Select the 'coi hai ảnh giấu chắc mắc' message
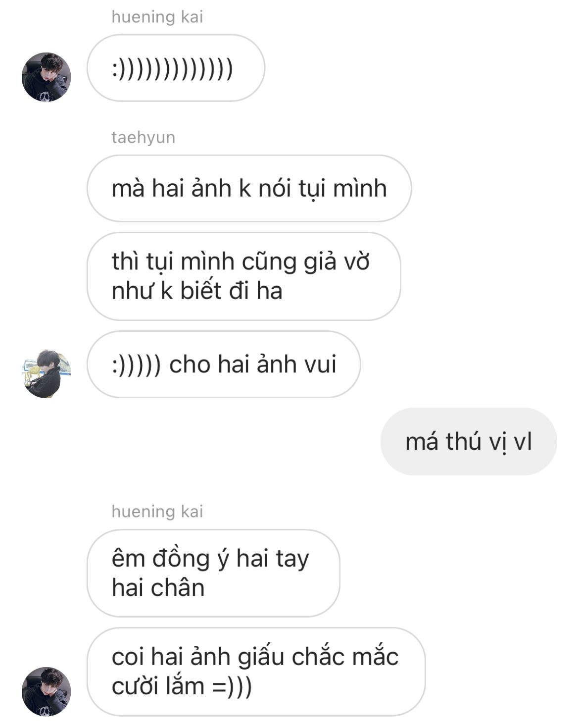 pos(256,672)
